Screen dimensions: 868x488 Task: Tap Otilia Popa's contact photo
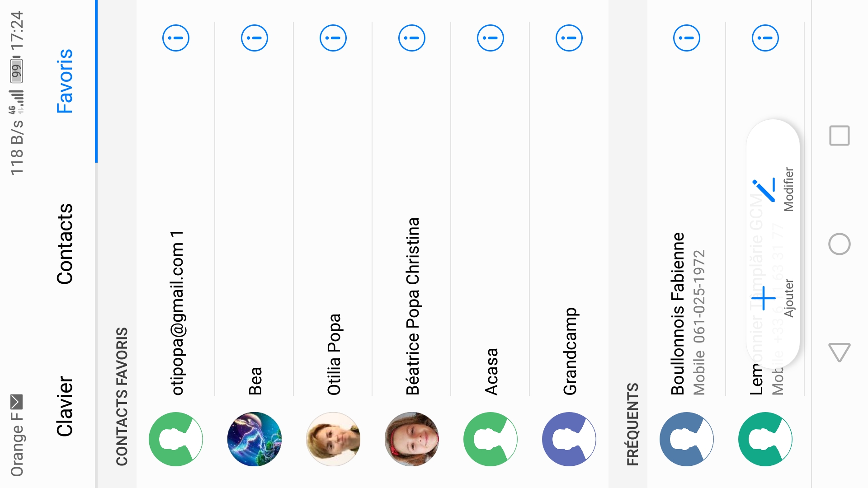pyautogui.click(x=333, y=439)
